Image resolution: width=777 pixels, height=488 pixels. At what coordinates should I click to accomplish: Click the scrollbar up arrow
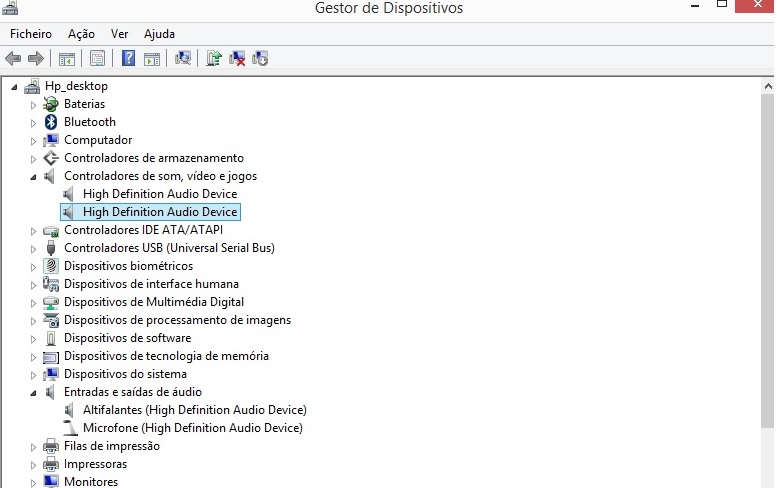768,86
